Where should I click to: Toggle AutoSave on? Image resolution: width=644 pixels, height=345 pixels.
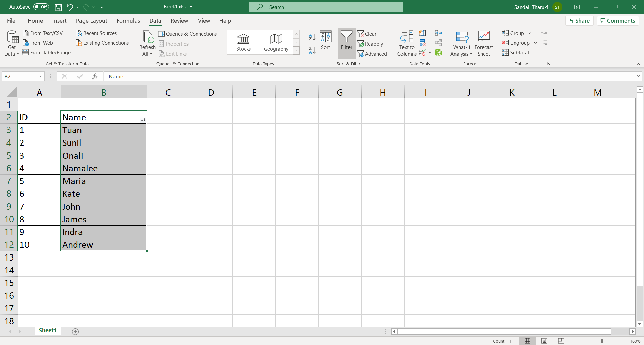click(x=40, y=7)
